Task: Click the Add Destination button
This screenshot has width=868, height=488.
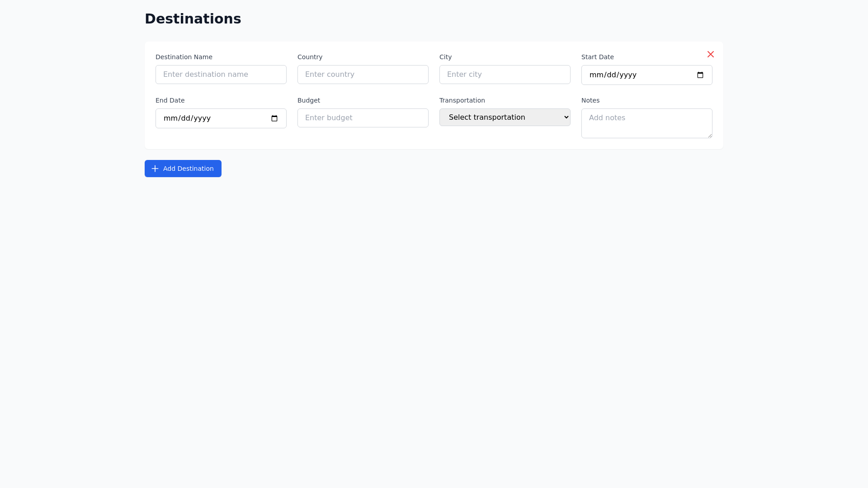Action: 183,169
